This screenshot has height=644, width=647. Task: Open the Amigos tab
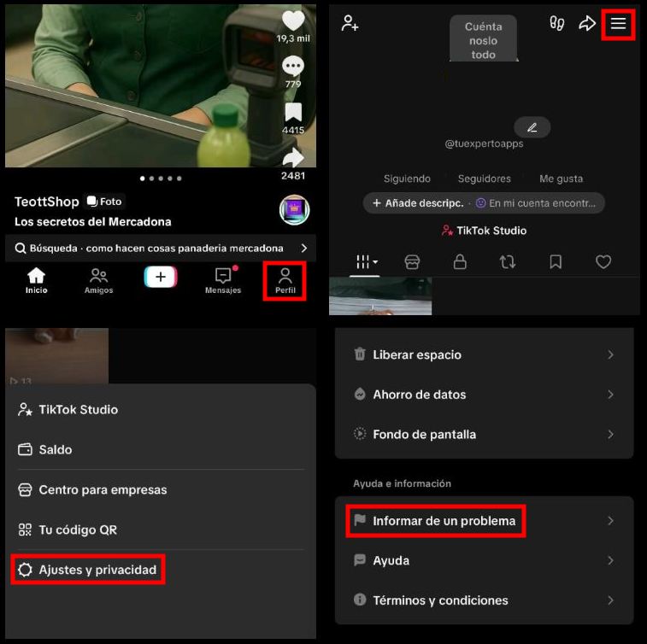pyautogui.click(x=98, y=281)
